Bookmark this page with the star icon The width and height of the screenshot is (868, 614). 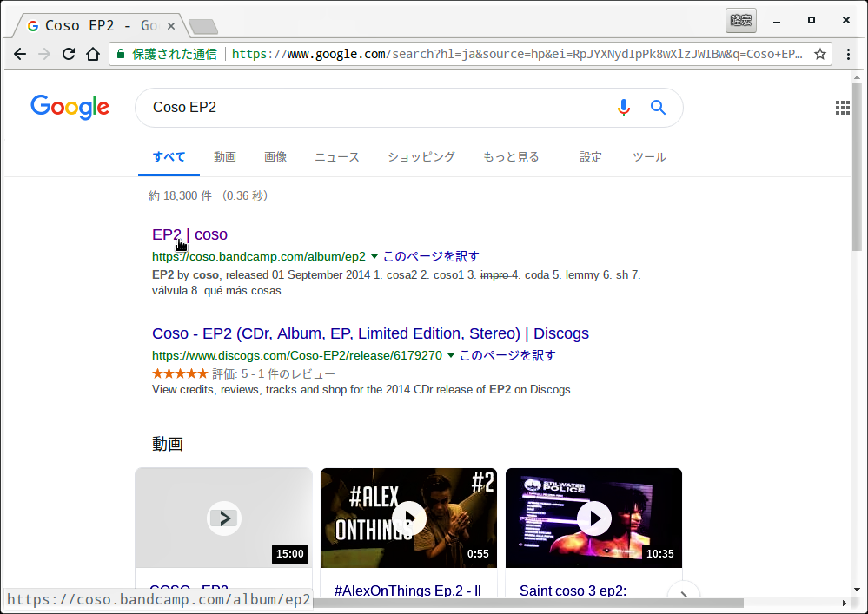[x=820, y=54]
